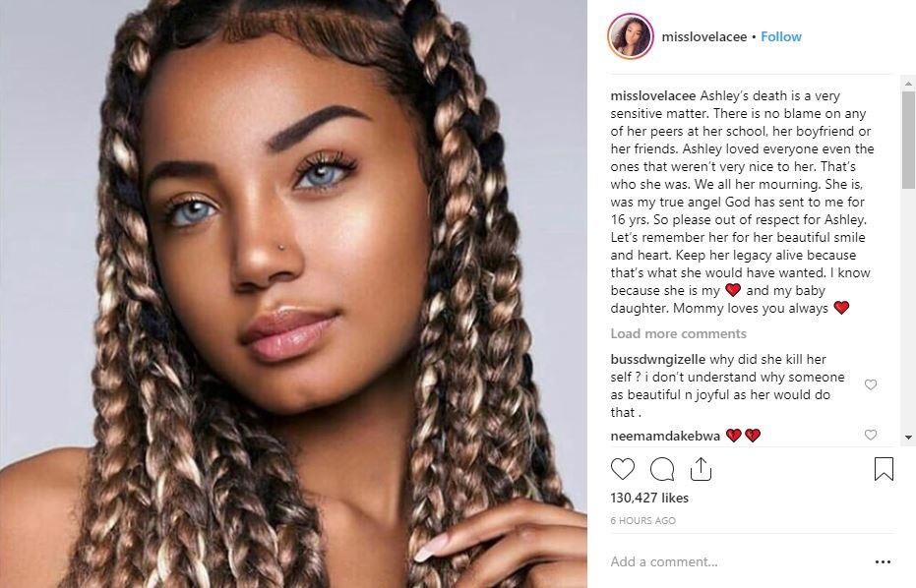This screenshot has width=916, height=588.
Task: Click the Add a comment field
Action: [736, 561]
